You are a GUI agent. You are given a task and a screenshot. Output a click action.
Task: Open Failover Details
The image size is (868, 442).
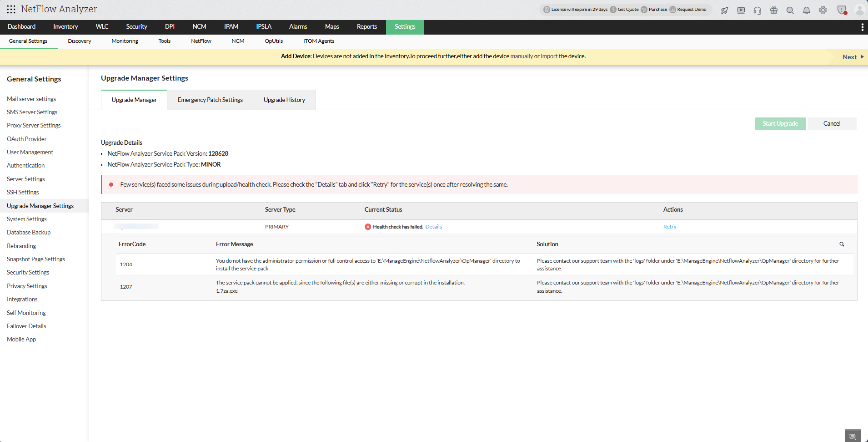26,326
